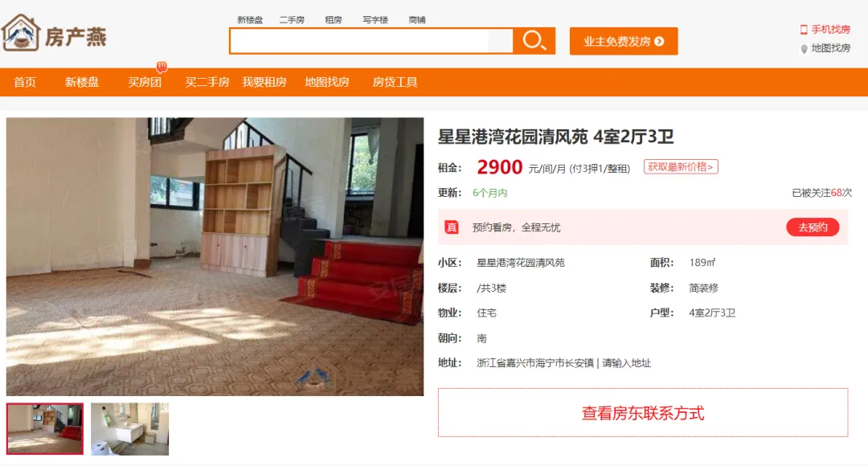Click the hot badge above 买房团
Image resolution: width=868 pixels, height=466 pixels.
[x=161, y=67]
